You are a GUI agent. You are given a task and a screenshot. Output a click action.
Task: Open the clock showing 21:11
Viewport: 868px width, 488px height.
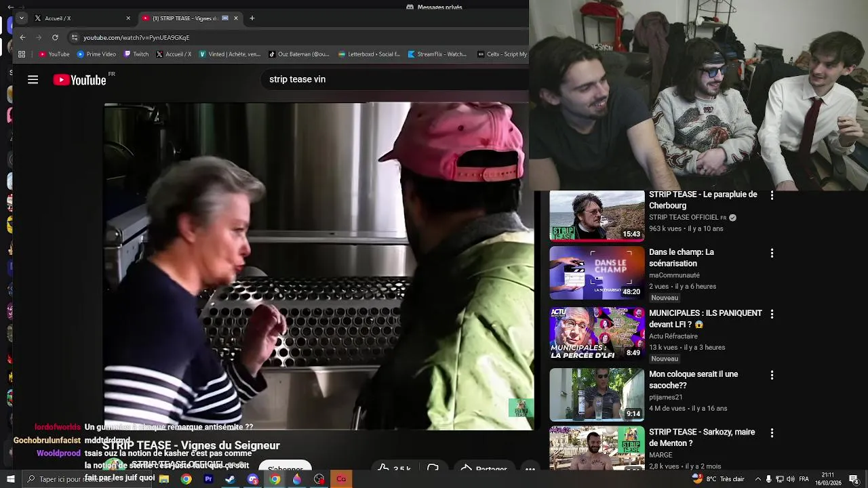827,479
